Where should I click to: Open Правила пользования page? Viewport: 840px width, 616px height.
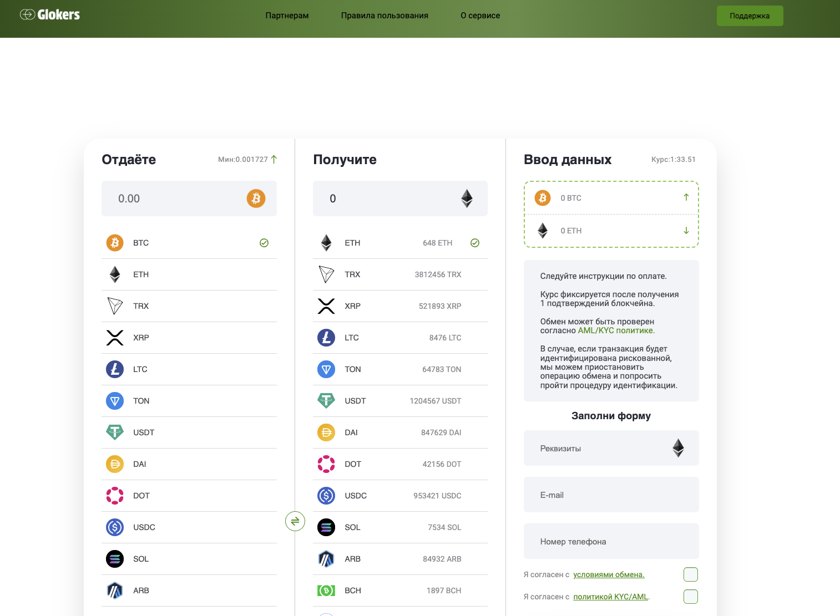384,16
